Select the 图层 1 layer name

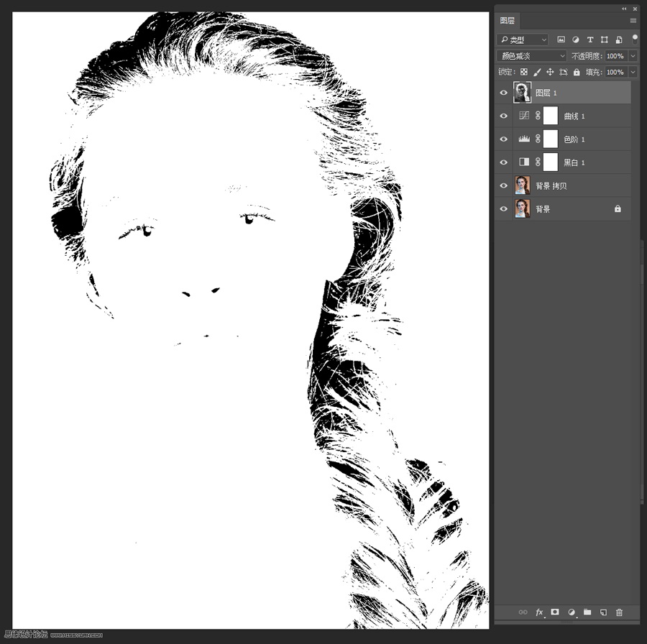[546, 93]
